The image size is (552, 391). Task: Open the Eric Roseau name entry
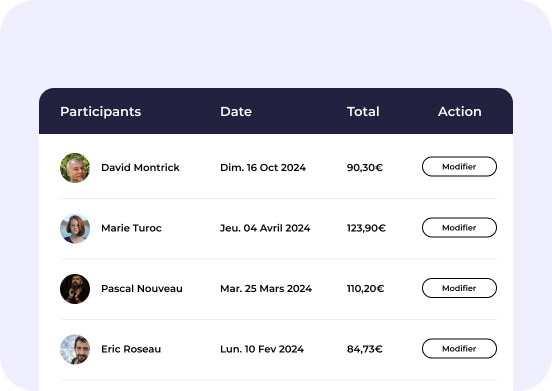click(131, 349)
